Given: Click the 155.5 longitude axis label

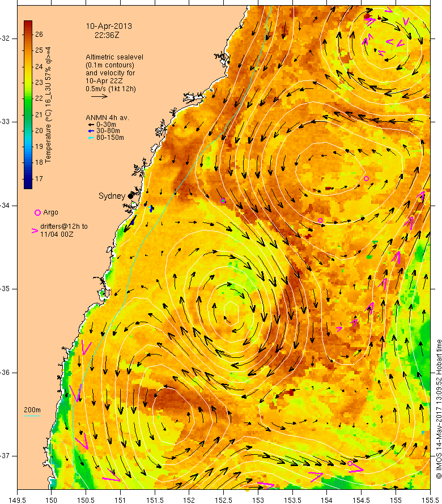Looking at the screenshot, I should (x=430, y=501).
